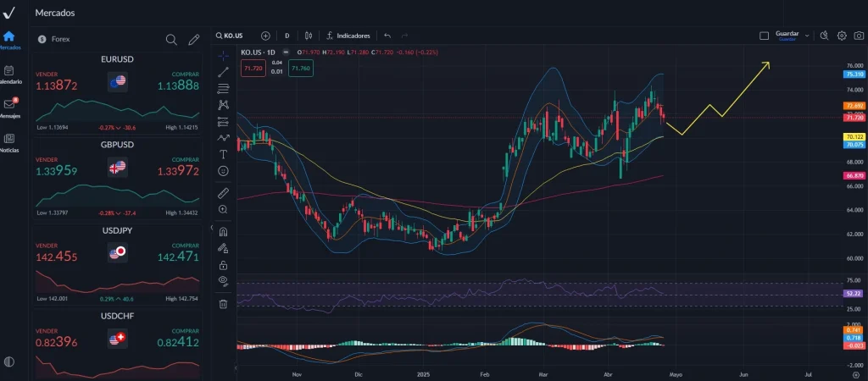Toggle the magnet snap mode
Image resolution: width=868 pixels, height=381 pixels.
pos(223,231)
